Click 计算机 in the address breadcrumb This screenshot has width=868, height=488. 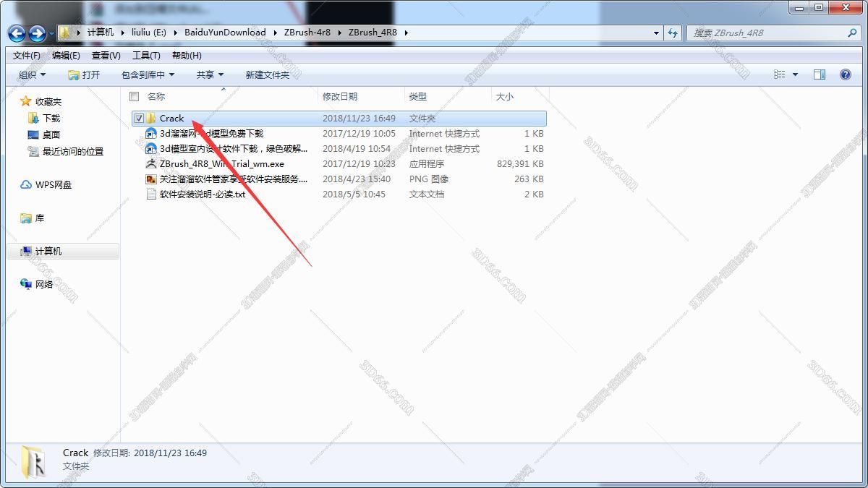101,33
